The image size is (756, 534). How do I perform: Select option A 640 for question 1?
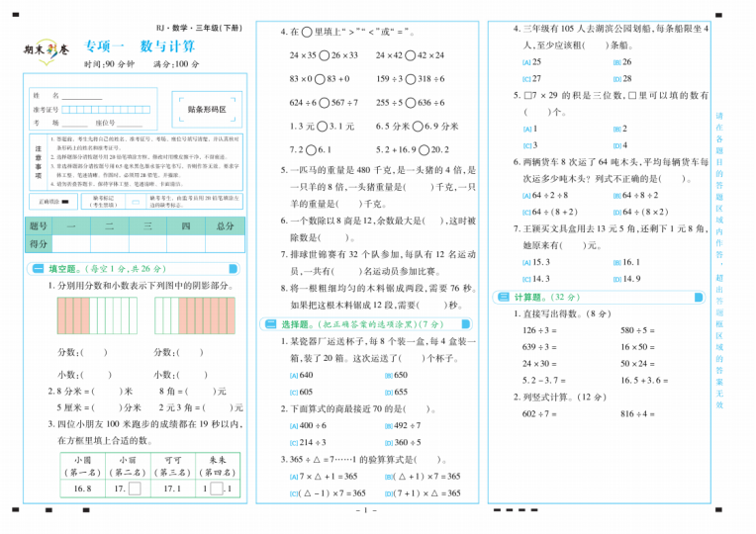[293, 375]
